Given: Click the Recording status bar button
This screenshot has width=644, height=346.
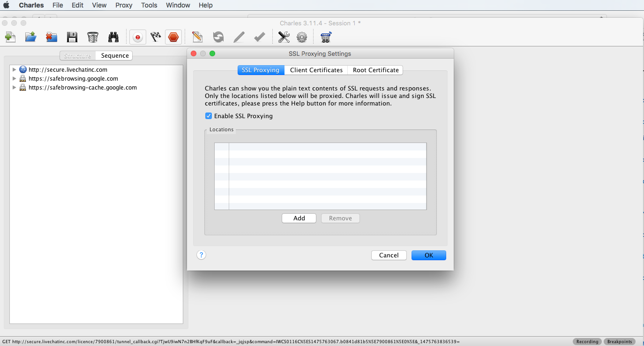Looking at the screenshot, I should (x=587, y=341).
